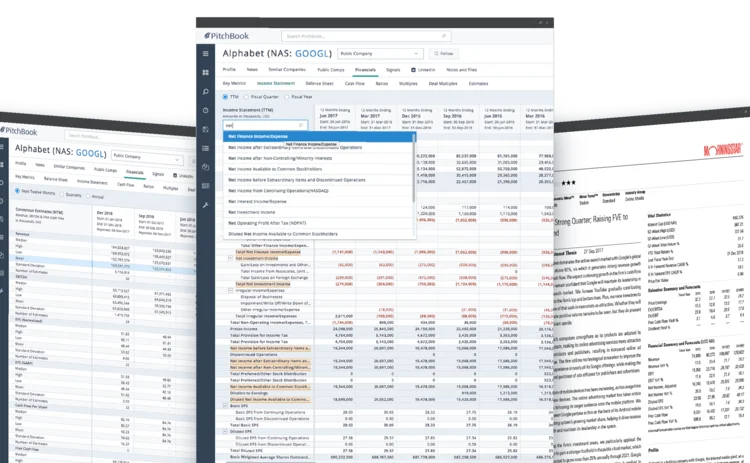This screenshot has height=463, width=750.
Task: Click the suggestions list scrollbar
Action: point(414,167)
